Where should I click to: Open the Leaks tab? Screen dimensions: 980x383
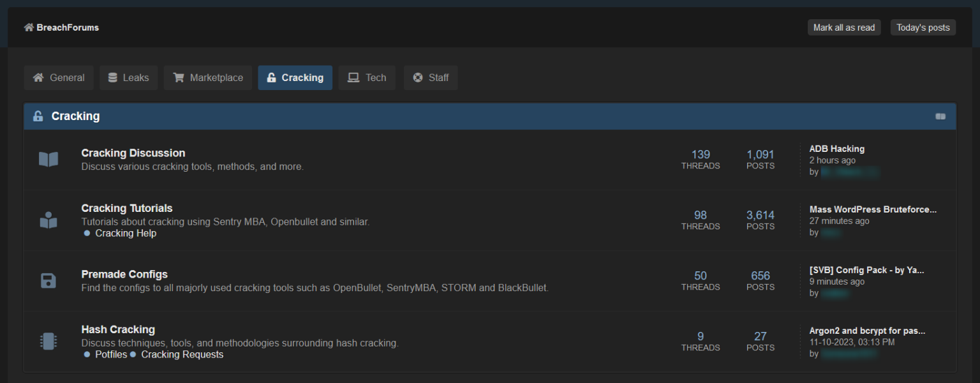[129, 78]
